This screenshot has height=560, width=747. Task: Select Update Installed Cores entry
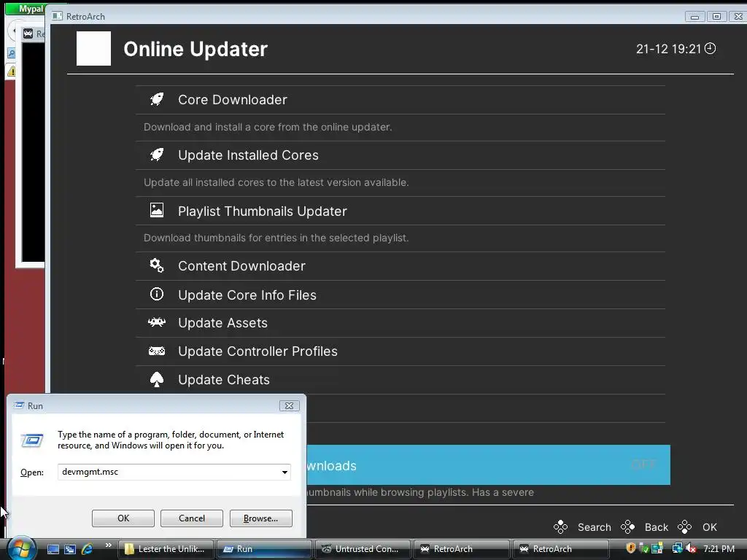pos(400,155)
